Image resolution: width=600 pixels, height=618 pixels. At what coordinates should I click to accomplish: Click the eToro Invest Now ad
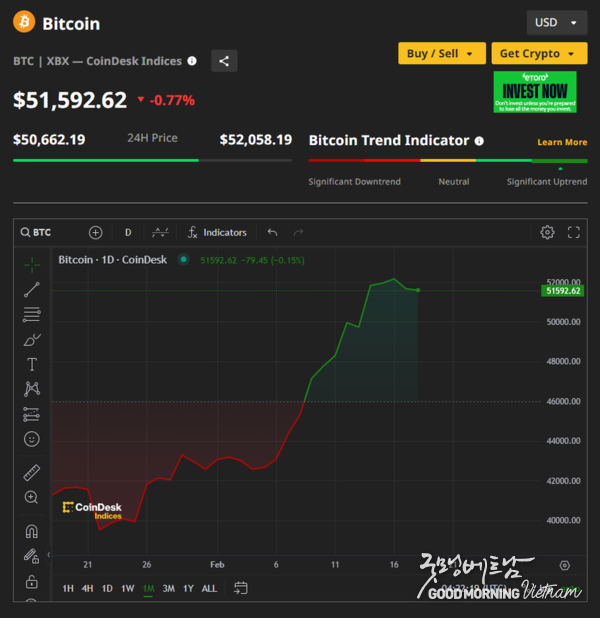click(x=535, y=92)
